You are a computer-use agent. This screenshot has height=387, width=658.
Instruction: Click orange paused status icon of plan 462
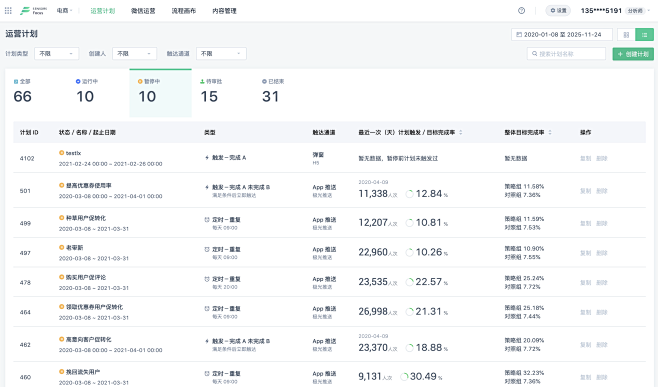(62, 339)
